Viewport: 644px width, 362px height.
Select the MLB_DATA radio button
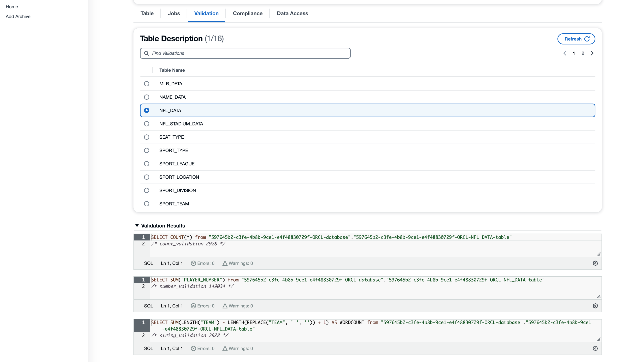[x=146, y=84]
